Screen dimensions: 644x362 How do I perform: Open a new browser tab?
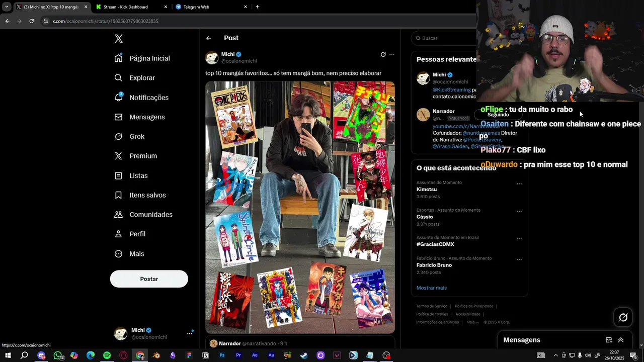pyautogui.click(x=258, y=7)
